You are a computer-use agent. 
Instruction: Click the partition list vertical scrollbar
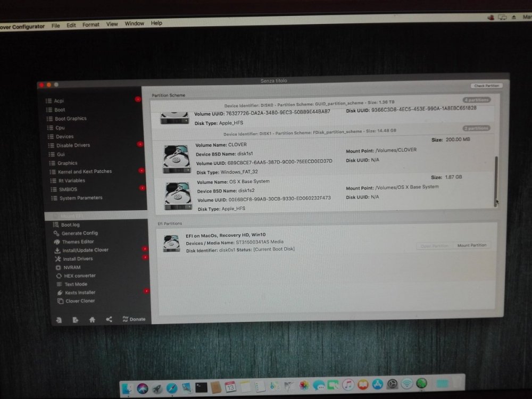tap(496, 181)
